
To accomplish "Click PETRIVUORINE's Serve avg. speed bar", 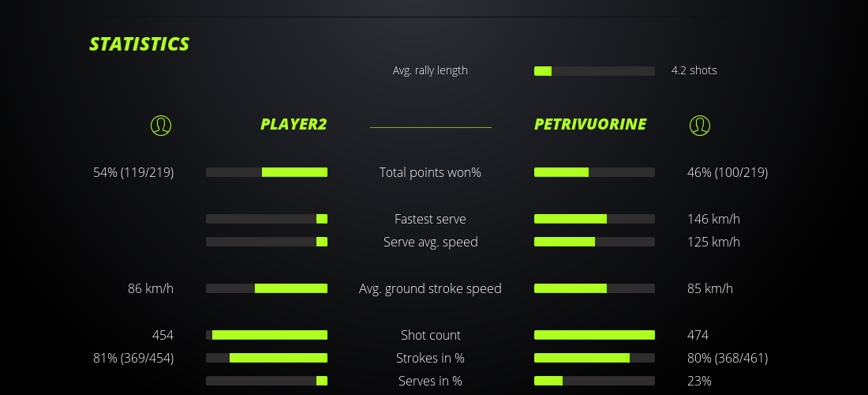I will pos(594,242).
